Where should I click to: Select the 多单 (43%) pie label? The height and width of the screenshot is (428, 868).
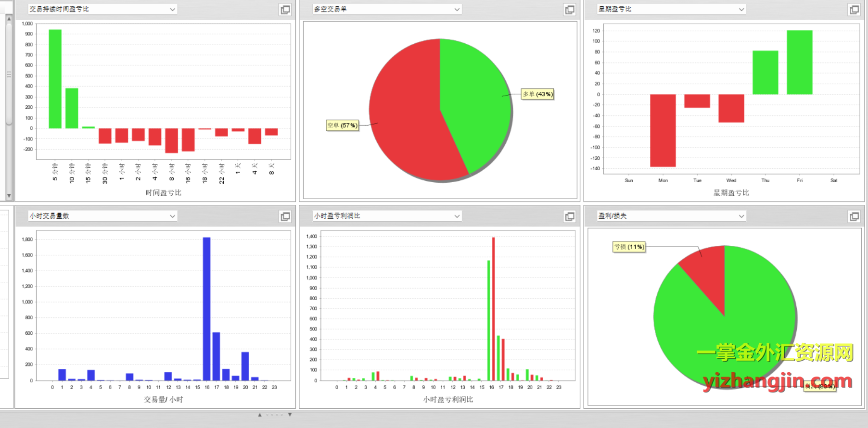pyautogui.click(x=537, y=94)
